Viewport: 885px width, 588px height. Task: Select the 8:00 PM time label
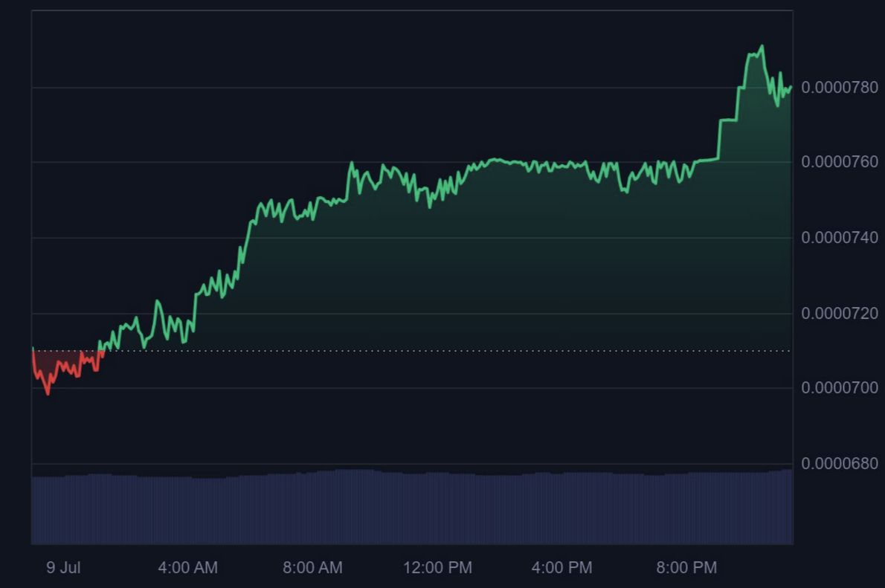pyautogui.click(x=686, y=567)
